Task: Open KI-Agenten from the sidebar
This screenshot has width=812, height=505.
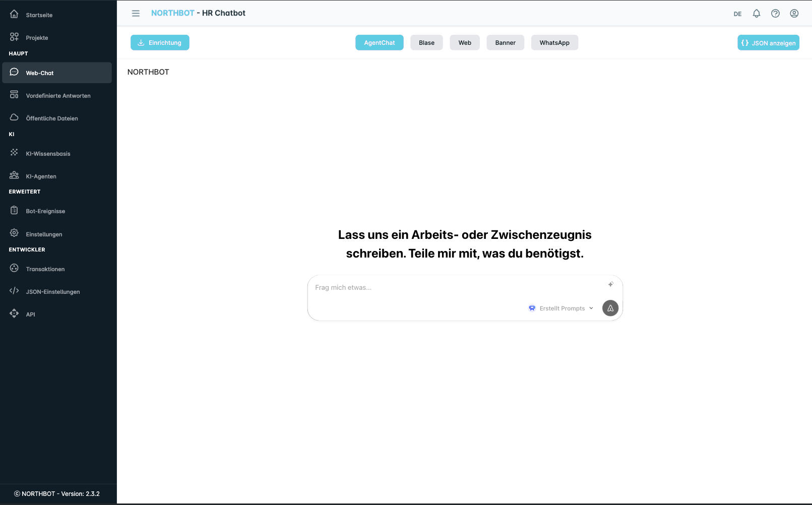Action: (41, 176)
